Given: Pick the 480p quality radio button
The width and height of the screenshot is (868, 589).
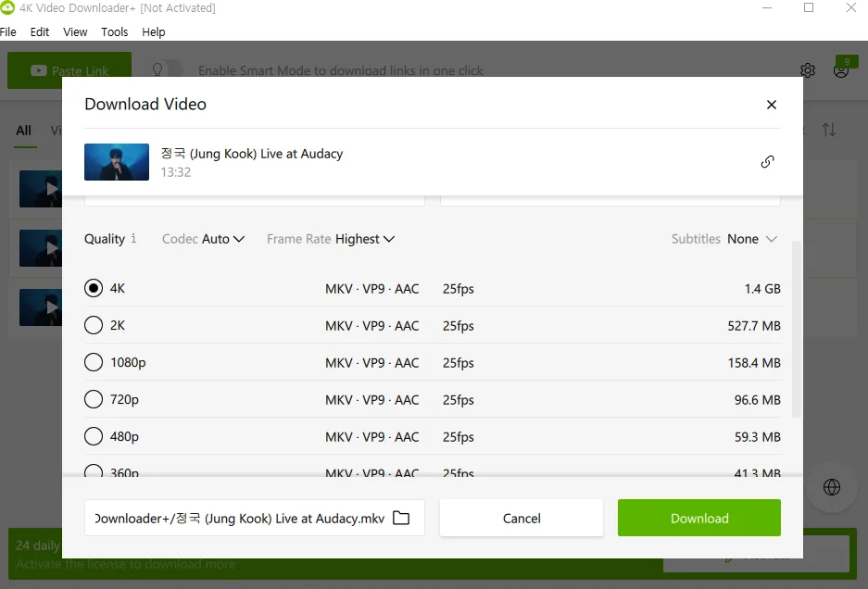Looking at the screenshot, I should (94, 436).
